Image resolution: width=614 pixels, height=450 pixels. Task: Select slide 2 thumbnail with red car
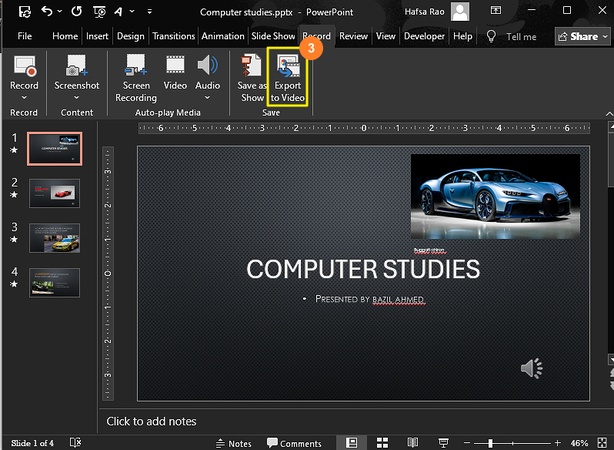click(54, 193)
